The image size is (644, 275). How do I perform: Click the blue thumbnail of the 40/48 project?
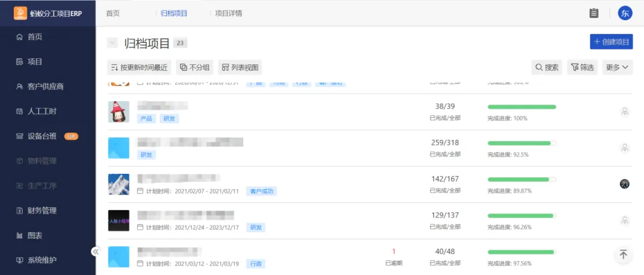[119, 257]
